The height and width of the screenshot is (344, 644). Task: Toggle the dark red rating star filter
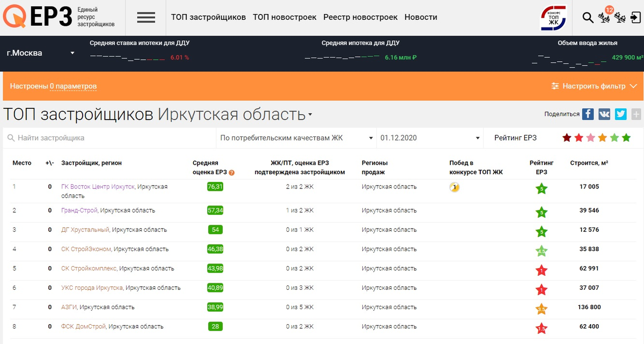567,137
